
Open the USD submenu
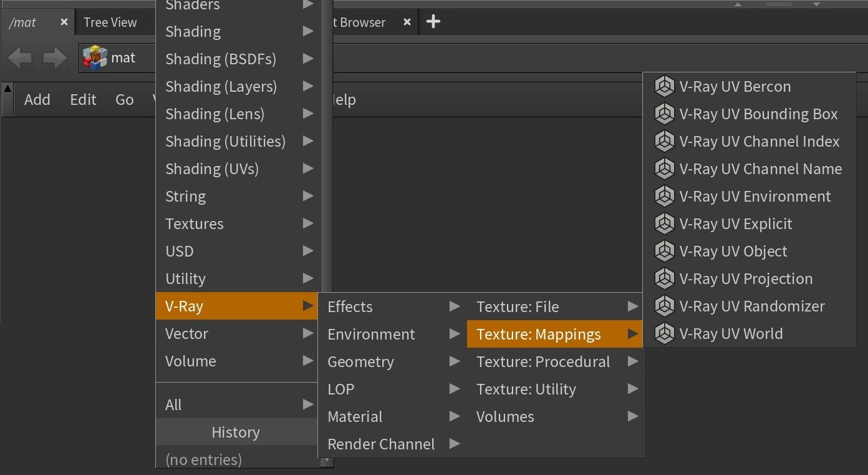(x=238, y=251)
